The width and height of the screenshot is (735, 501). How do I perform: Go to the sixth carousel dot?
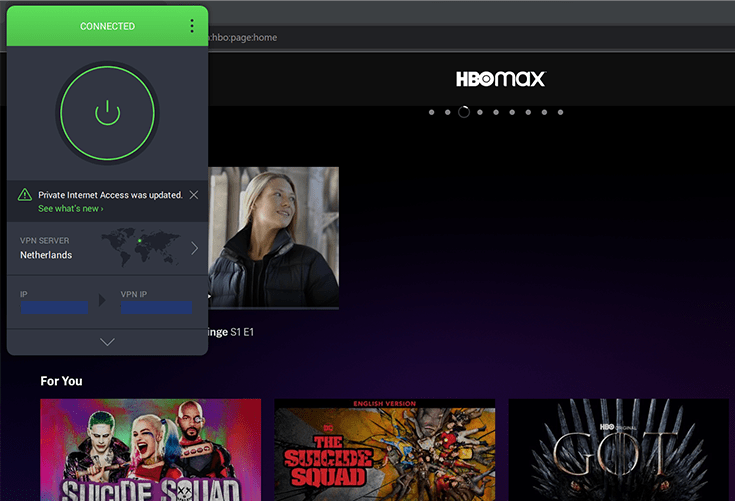(512, 112)
